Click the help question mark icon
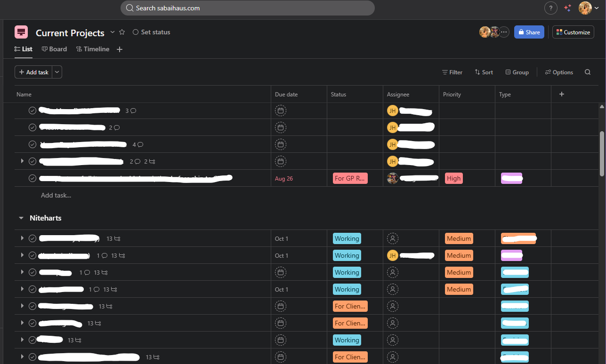 click(550, 8)
